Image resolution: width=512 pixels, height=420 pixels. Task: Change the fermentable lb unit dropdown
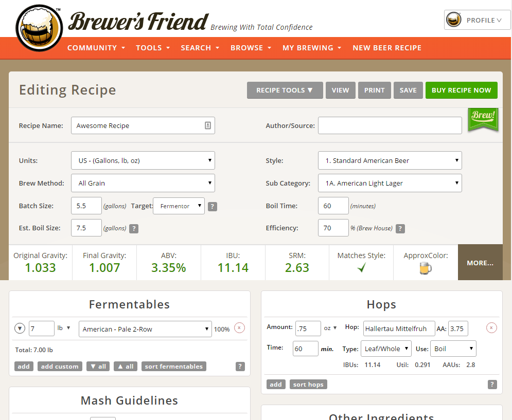64,328
